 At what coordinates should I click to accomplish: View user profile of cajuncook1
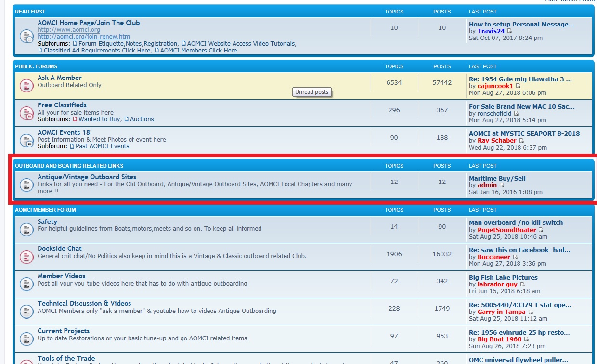click(x=495, y=86)
